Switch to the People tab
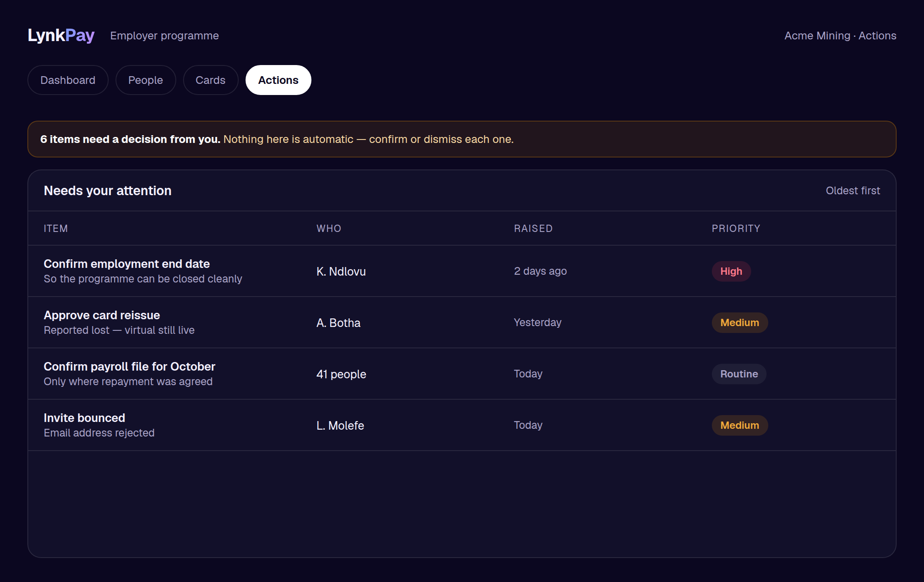The height and width of the screenshot is (582, 924). (145, 80)
